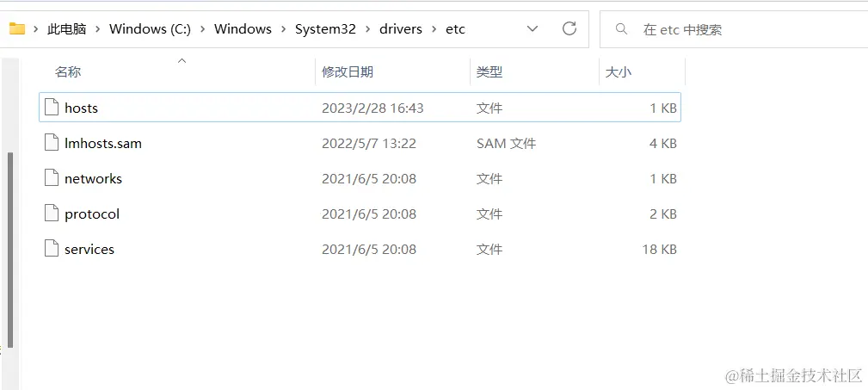868x390 pixels.
Task: Click the protocol row date cell
Action: pos(369,214)
